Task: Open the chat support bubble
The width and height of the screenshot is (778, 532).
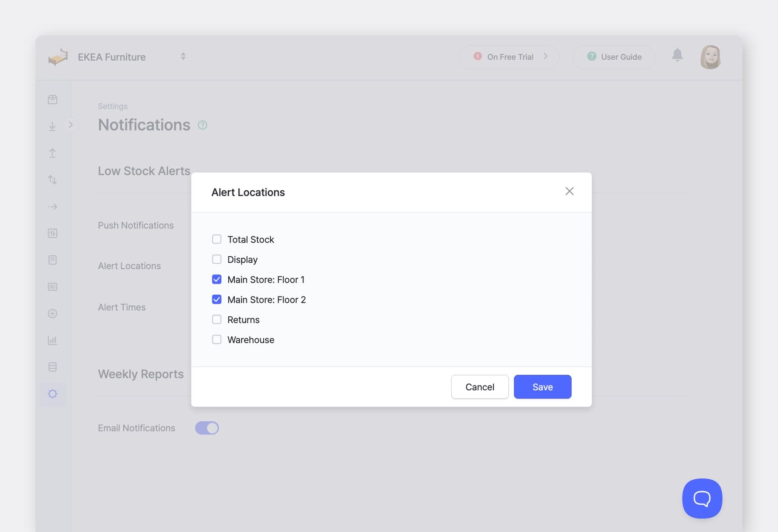Action: click(x=702, y=498)
